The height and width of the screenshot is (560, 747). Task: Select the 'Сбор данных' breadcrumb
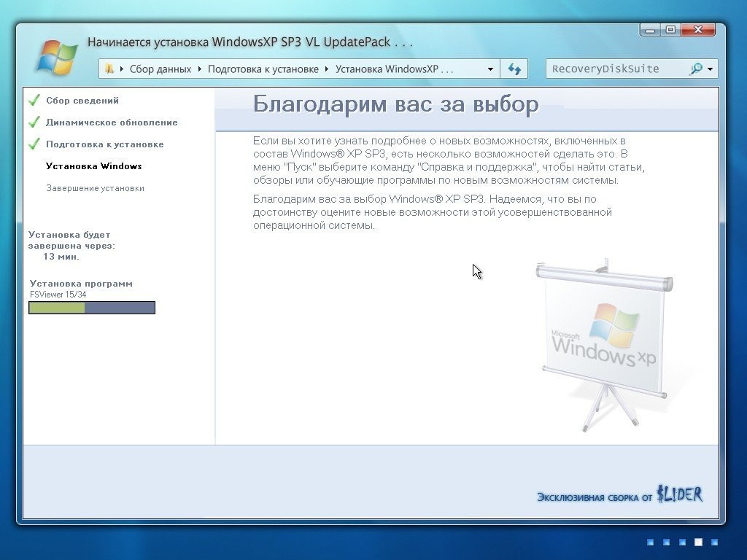[160, 69]
